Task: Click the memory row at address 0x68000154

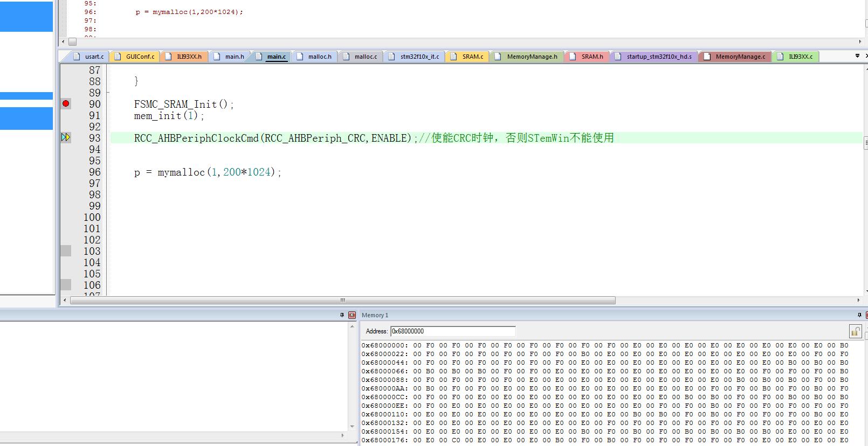Action: point(605,431)
